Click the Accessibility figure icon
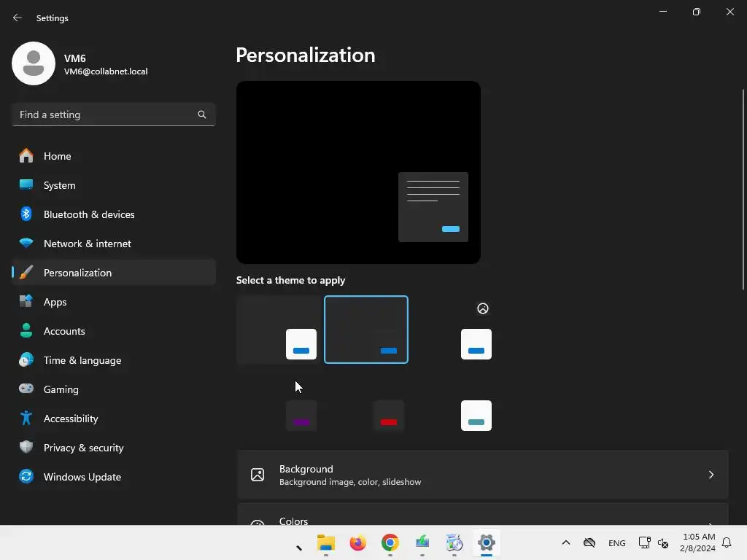 pyautogui.click(x=26, y=418)
